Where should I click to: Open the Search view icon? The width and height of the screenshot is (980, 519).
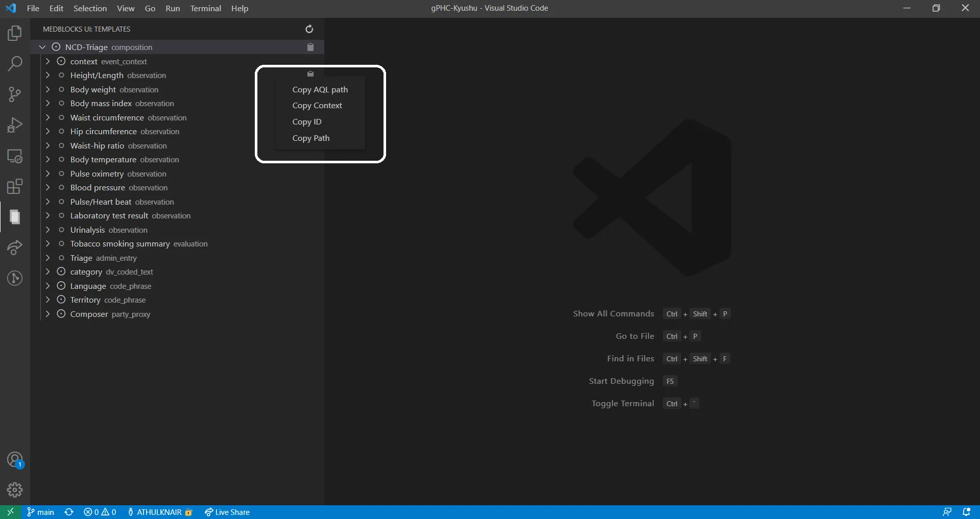point(15,64)
